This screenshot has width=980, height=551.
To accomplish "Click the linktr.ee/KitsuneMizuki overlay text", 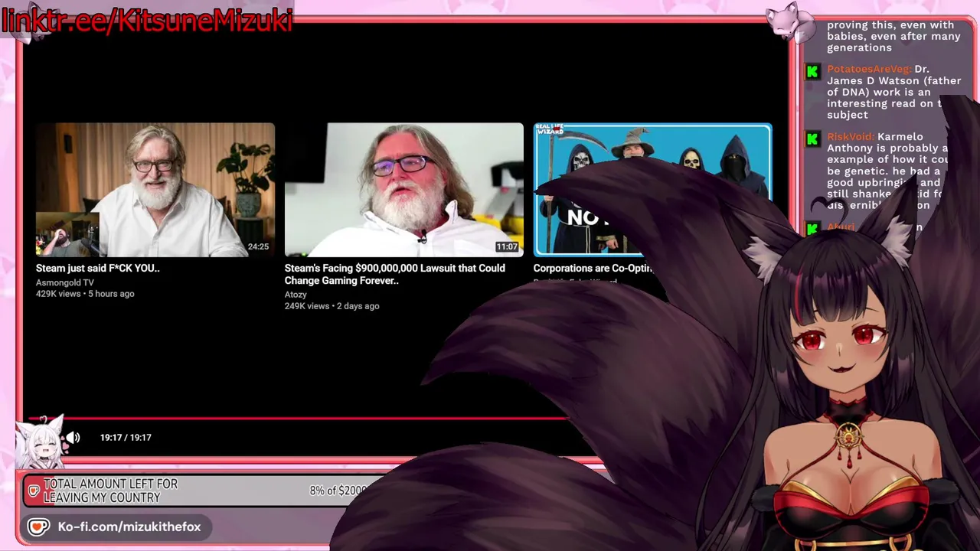I will click(x=147, y=20).
